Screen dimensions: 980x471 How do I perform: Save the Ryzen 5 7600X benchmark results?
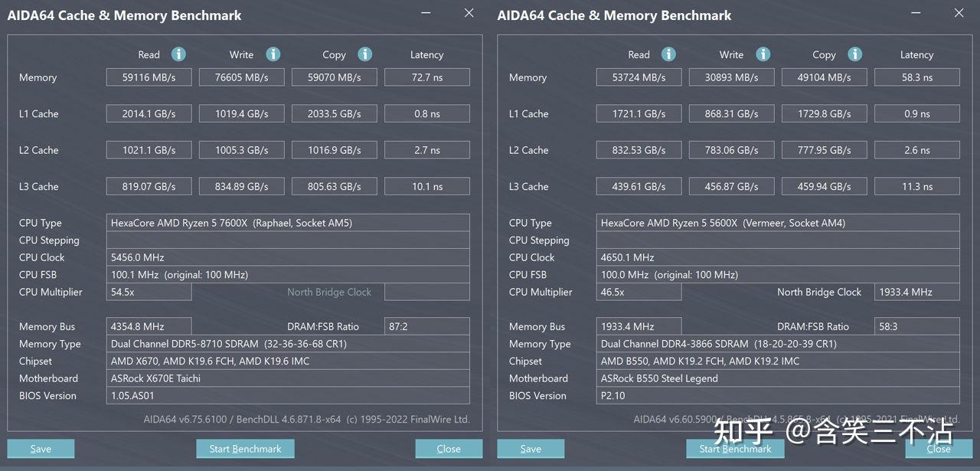click(x=41, y=448)
